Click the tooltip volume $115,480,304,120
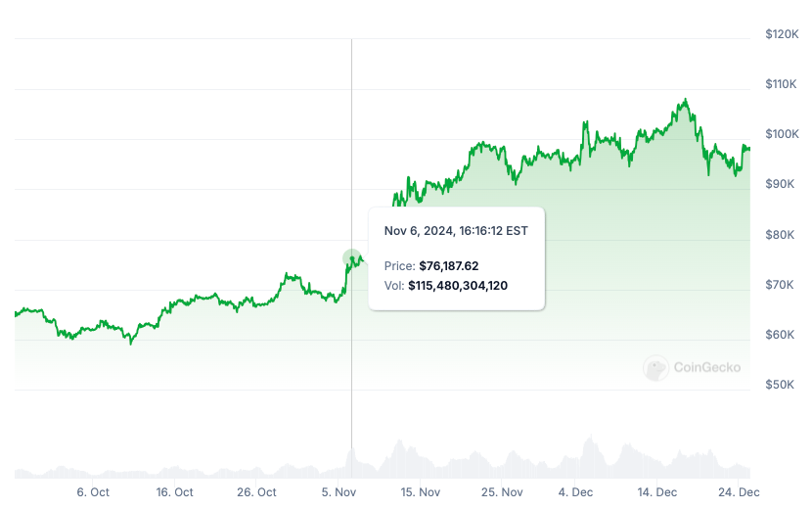 click(x=457, y=285)
